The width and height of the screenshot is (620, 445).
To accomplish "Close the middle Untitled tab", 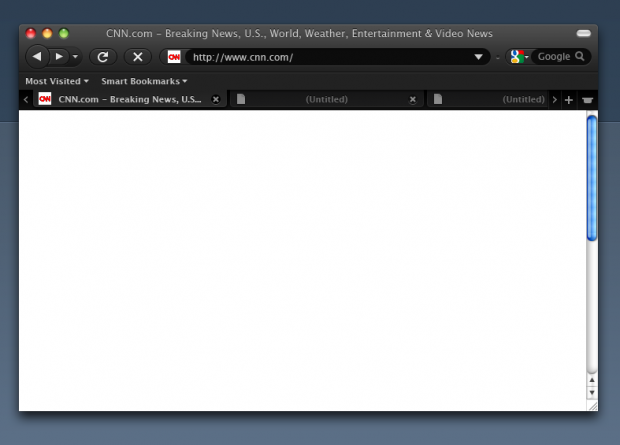I will click(413, 100).
